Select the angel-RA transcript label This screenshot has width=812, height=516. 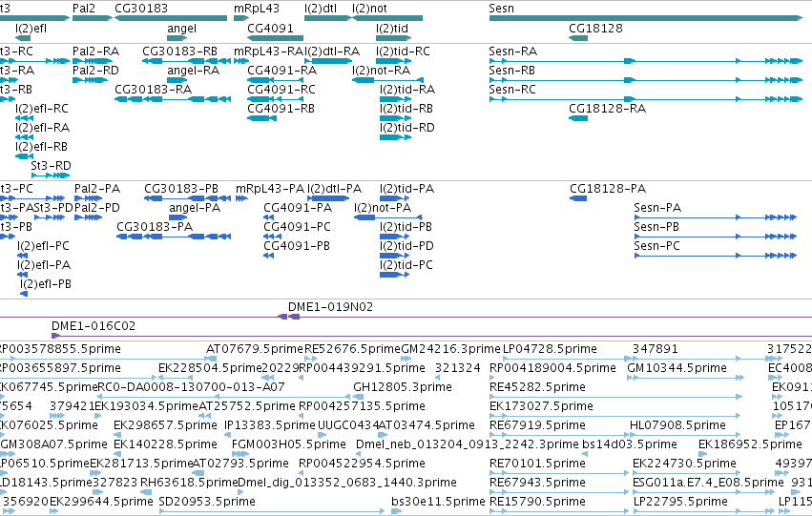[193, 71]
